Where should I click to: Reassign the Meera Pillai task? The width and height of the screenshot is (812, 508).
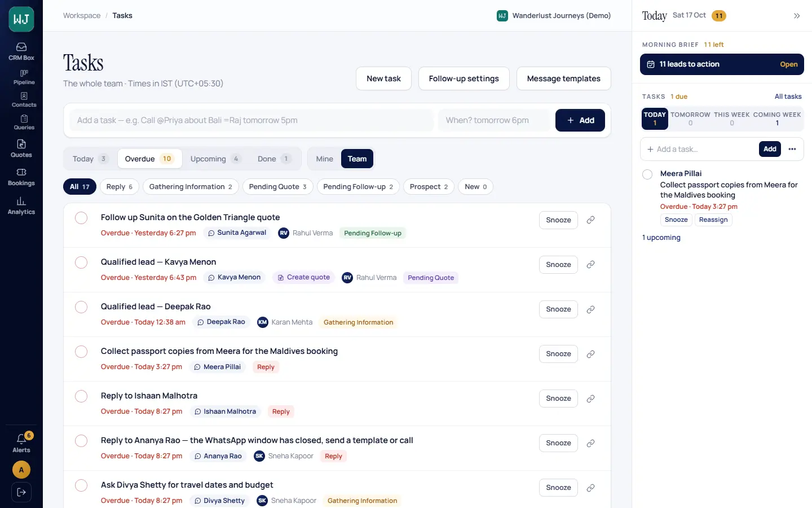click(713, 220)
